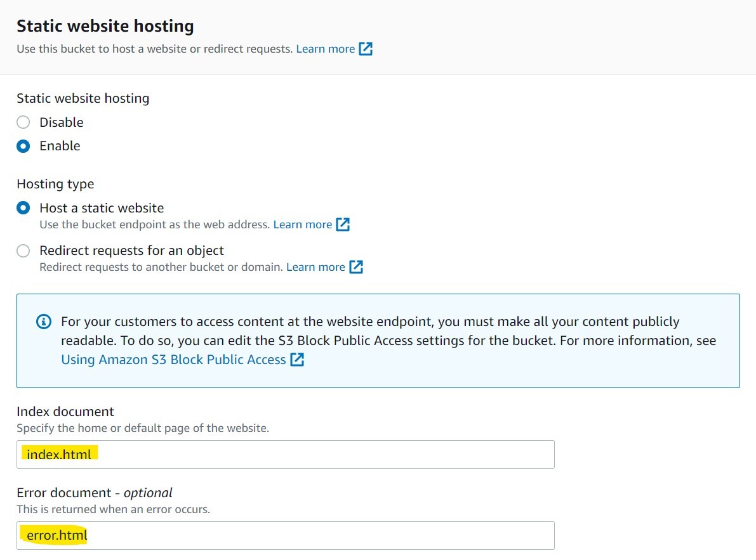This screenshot has height=560, width=756.
Task: Select the Redirect requests for an object option
Action: (x=23, y=251)
